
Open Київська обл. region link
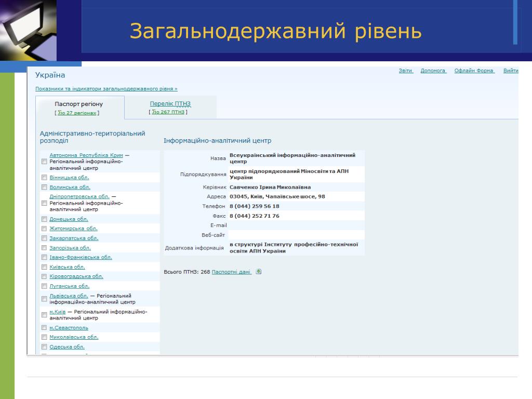(67, 267)
